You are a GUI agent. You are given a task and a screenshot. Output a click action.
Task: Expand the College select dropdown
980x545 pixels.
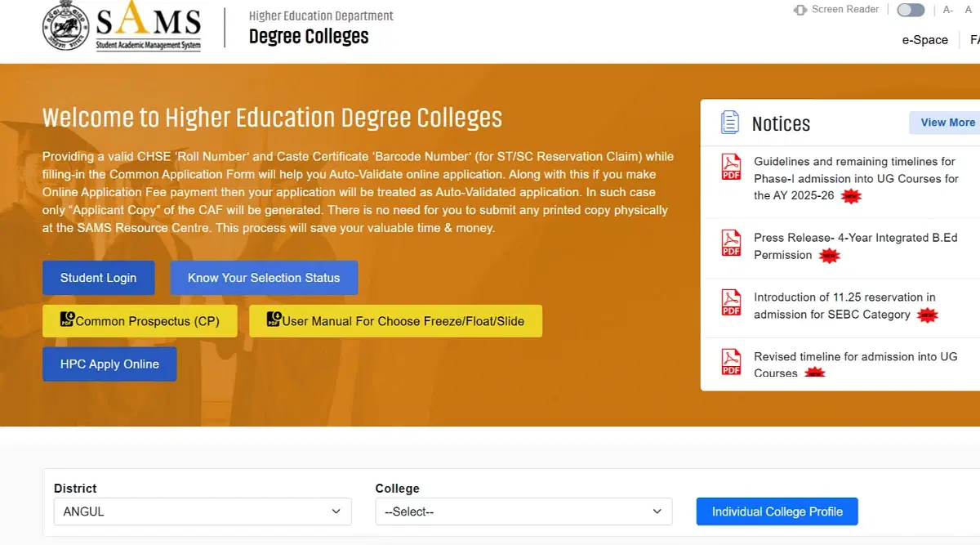pos(523,511)
